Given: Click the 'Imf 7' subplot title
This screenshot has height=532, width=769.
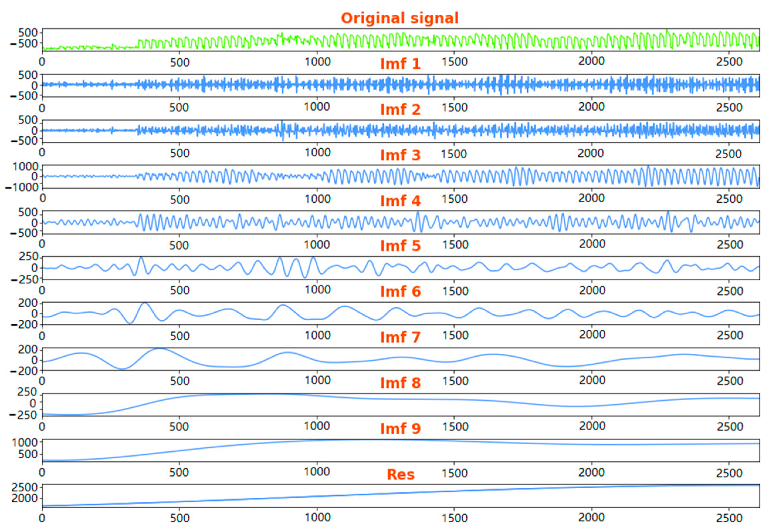Looking at the screenshot, I should (x=400, y=337).
